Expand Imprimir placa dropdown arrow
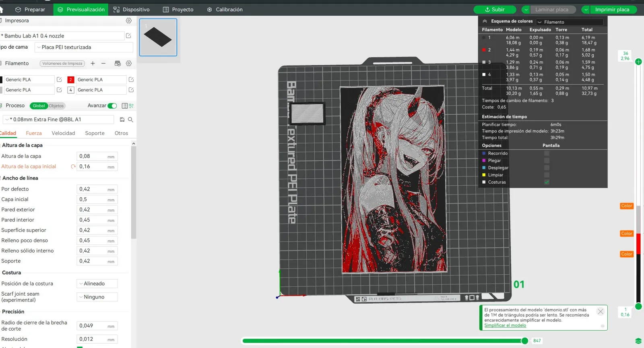 coord(586,10)
